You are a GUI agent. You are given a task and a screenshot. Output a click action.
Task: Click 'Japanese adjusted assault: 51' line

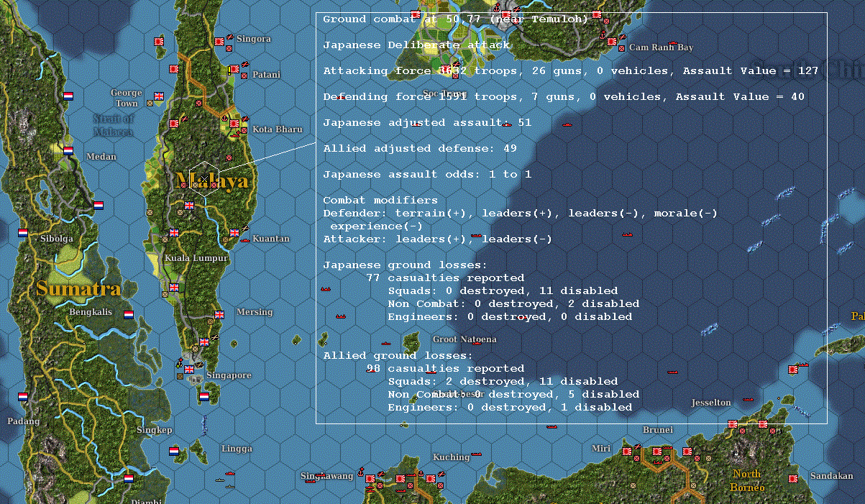[427, 122]
